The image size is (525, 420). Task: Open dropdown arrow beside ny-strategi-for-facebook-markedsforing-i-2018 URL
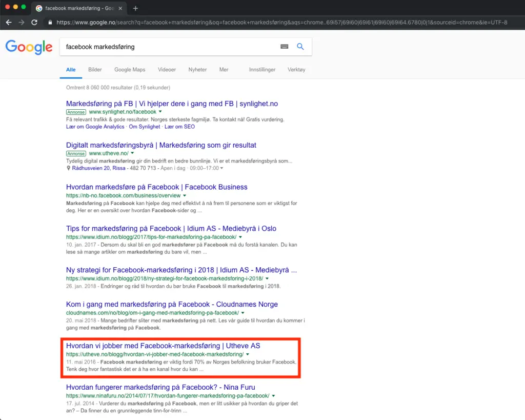point(267,278)
